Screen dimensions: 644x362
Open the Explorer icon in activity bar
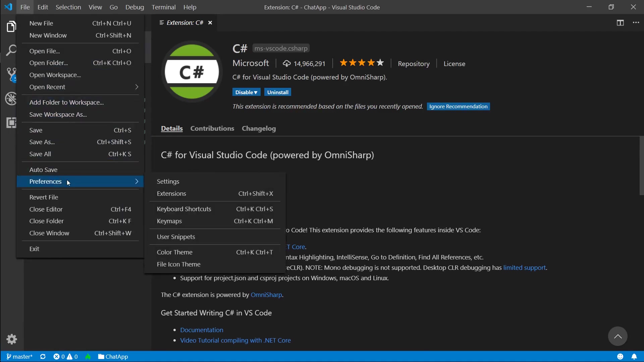click(11, 26)
